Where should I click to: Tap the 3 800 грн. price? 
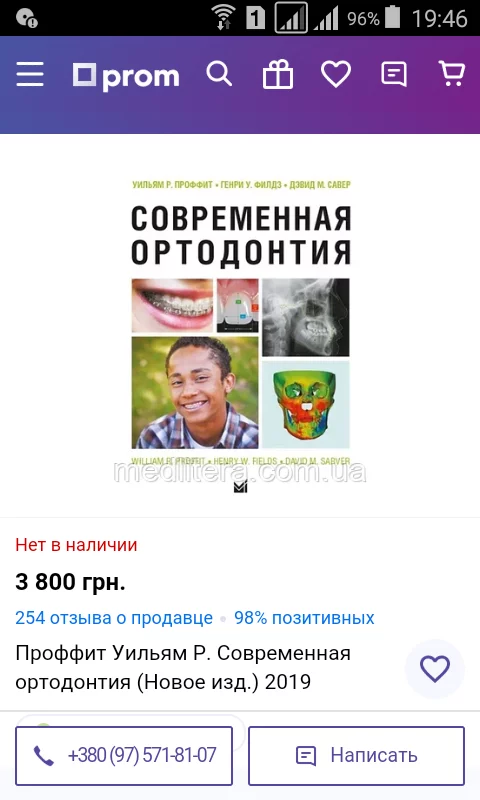70,582
